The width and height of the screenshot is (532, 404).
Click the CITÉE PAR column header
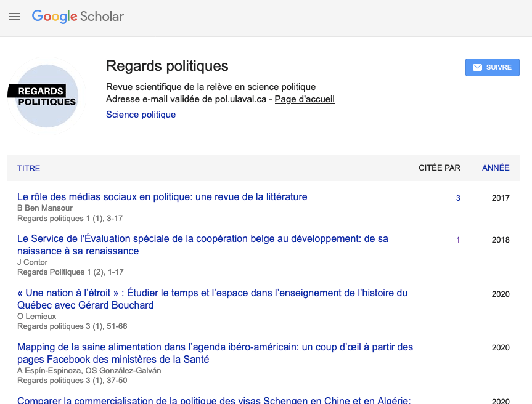(x=439, y=168)
